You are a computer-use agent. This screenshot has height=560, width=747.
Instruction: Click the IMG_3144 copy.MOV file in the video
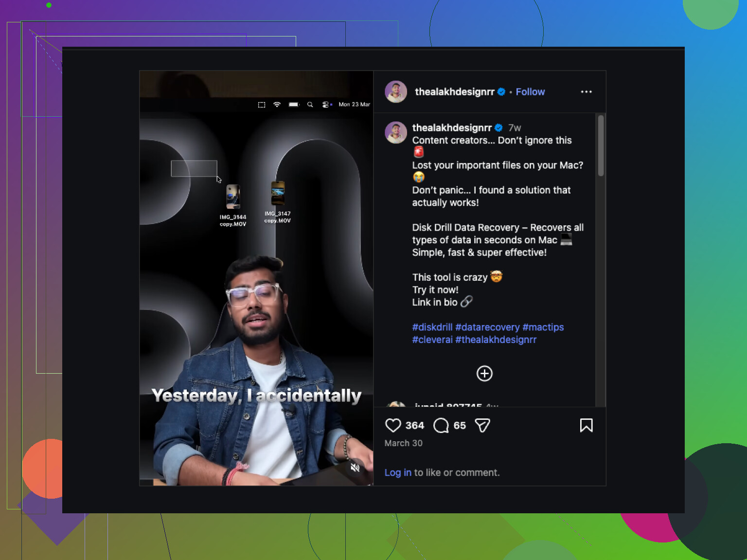[233, 205]
